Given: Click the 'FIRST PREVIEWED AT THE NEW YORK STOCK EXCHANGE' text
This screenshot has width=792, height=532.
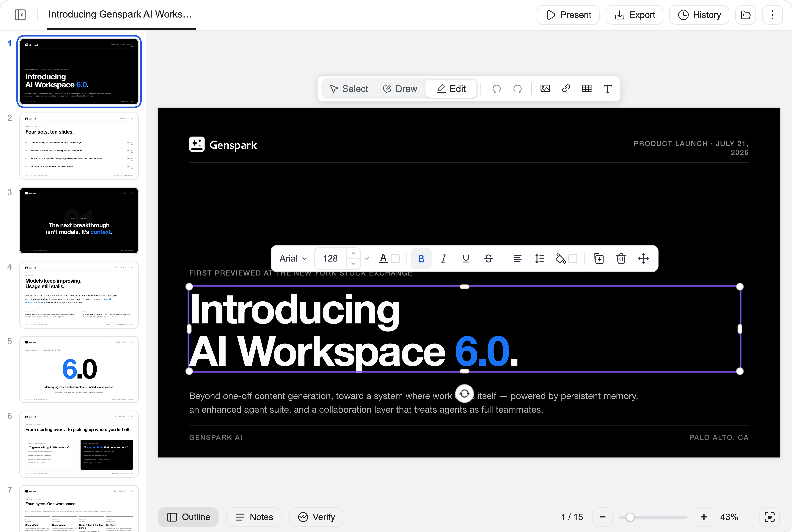Looking at the screenshot, I should point(301,273).
